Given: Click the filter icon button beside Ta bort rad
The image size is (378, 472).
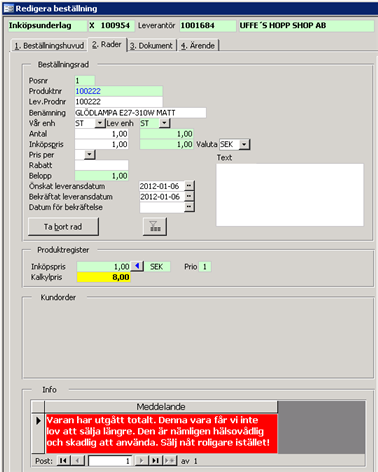Looking at the screenshot, I should coord(155,227).
